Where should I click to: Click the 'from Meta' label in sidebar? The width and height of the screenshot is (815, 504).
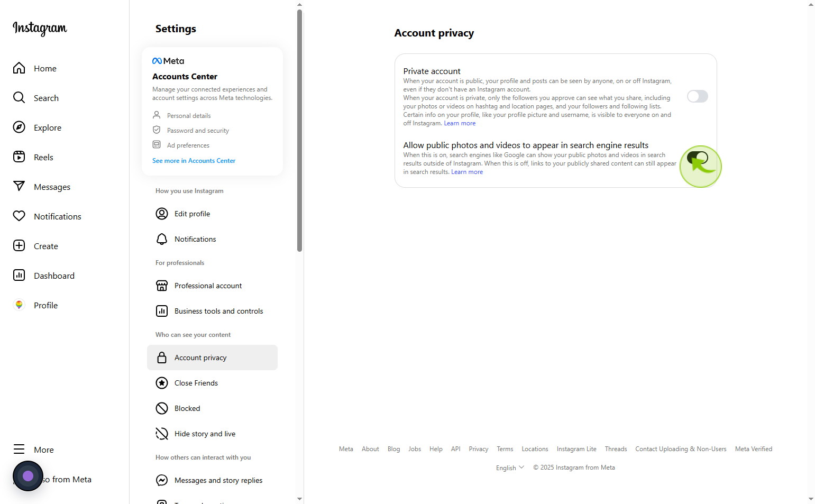(x=71, y=479)
